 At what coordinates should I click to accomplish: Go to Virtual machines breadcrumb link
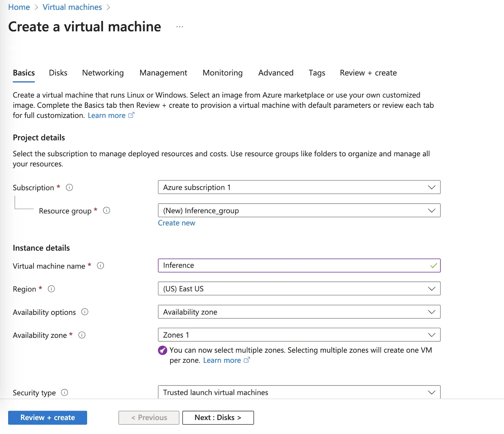(x=72, y=7)
